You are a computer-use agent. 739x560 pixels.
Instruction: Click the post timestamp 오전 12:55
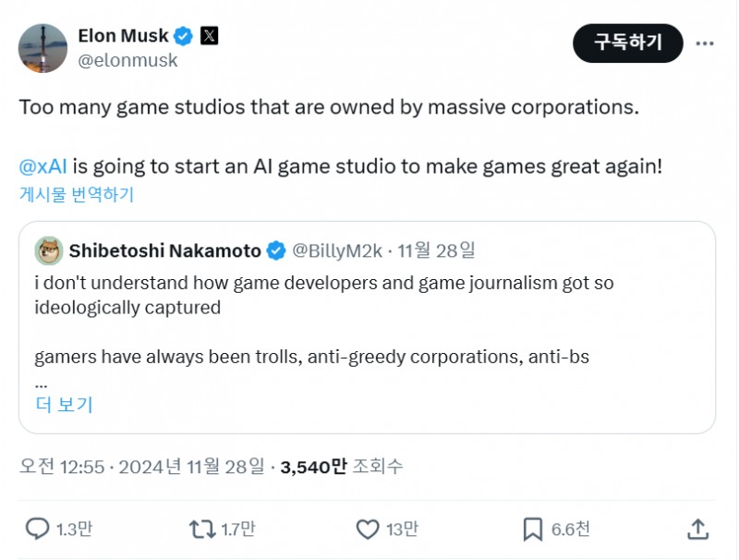click(62, 467)
